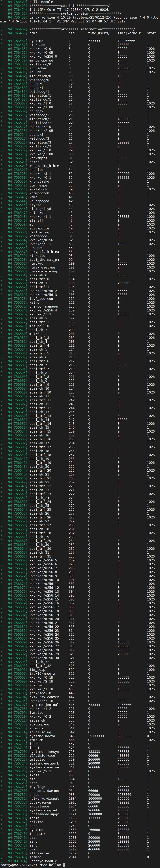Viewport: 160px width, 868px height.
Task: Select the 'unattended-upgr' process name
Action: click(x=44, y=814)
